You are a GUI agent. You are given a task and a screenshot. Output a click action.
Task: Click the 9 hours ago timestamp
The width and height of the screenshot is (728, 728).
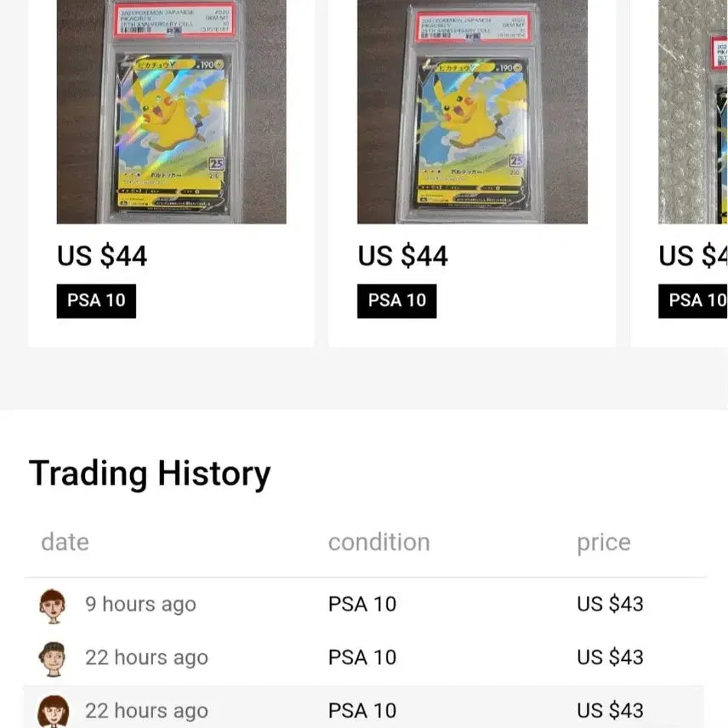[x=140, y=605]
